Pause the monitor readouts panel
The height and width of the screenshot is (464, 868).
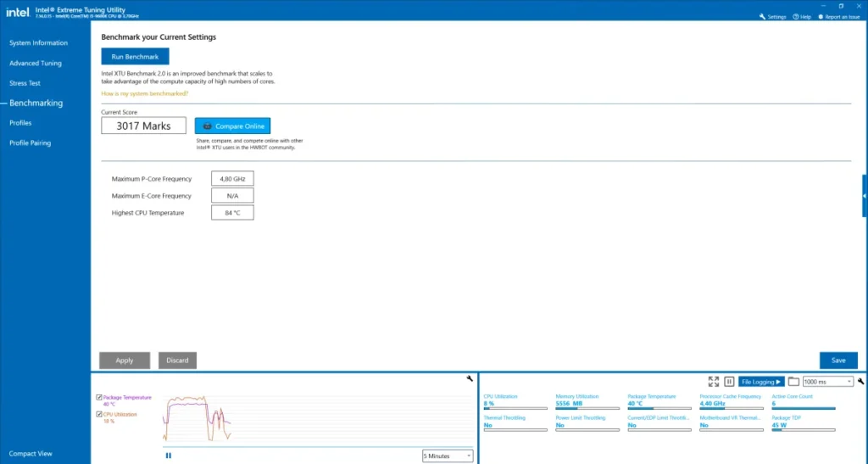(x=729, y=382)
